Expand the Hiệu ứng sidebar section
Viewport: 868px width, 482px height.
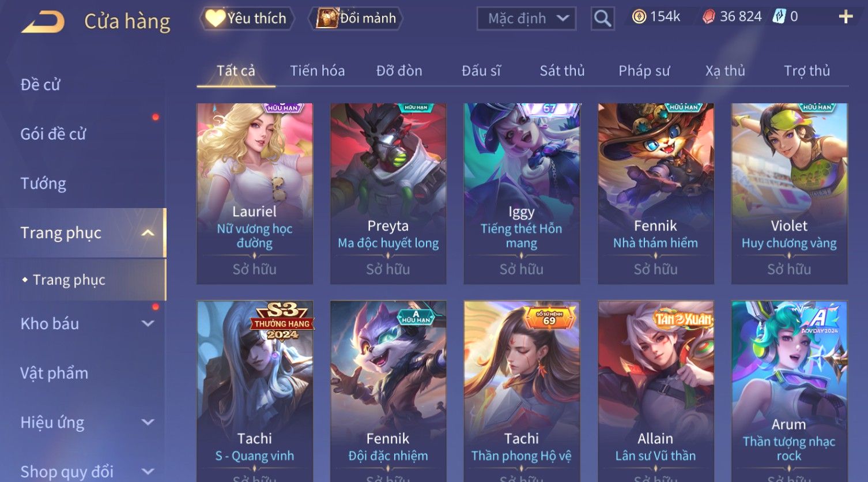coord(148,422)
